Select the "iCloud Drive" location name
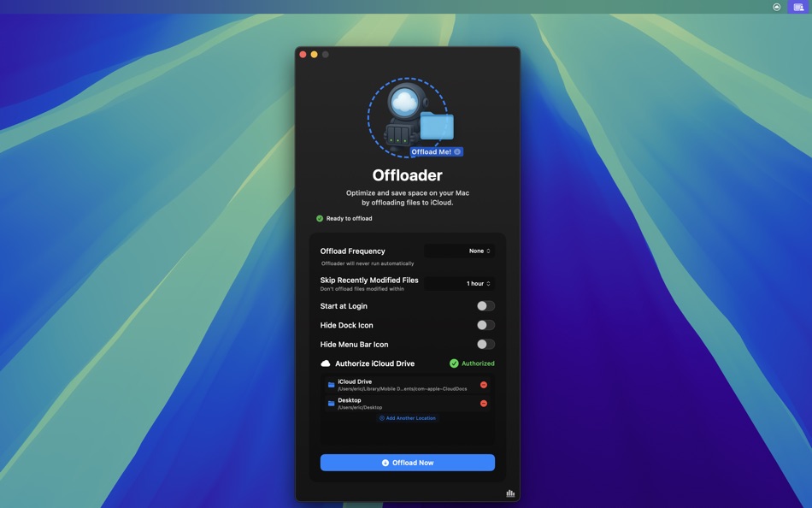The width and height of the screenshot is (812, 508). [x=355, y=381]
